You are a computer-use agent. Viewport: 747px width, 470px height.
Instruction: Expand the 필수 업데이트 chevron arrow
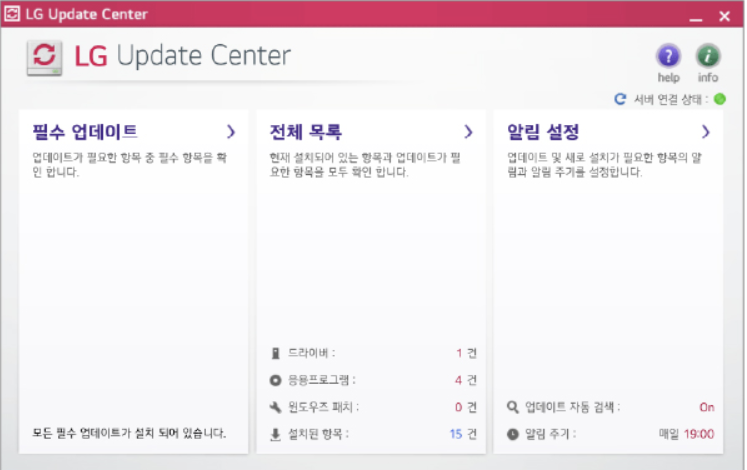point(231,131)
